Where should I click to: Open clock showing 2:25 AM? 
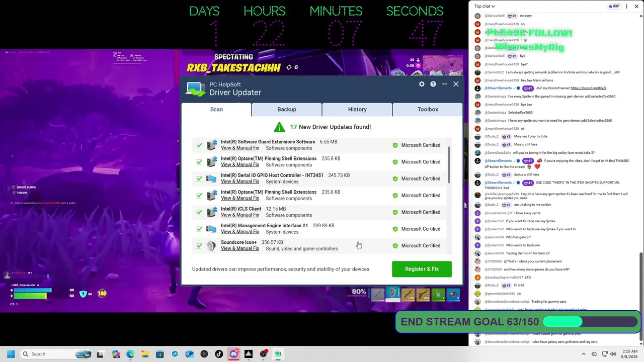[x=629, y=354]
